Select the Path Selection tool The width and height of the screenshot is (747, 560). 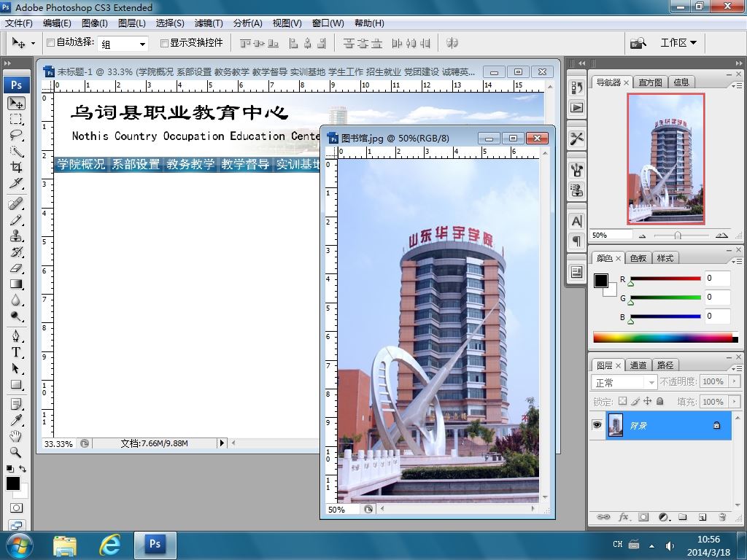click(x=16, y=369)
